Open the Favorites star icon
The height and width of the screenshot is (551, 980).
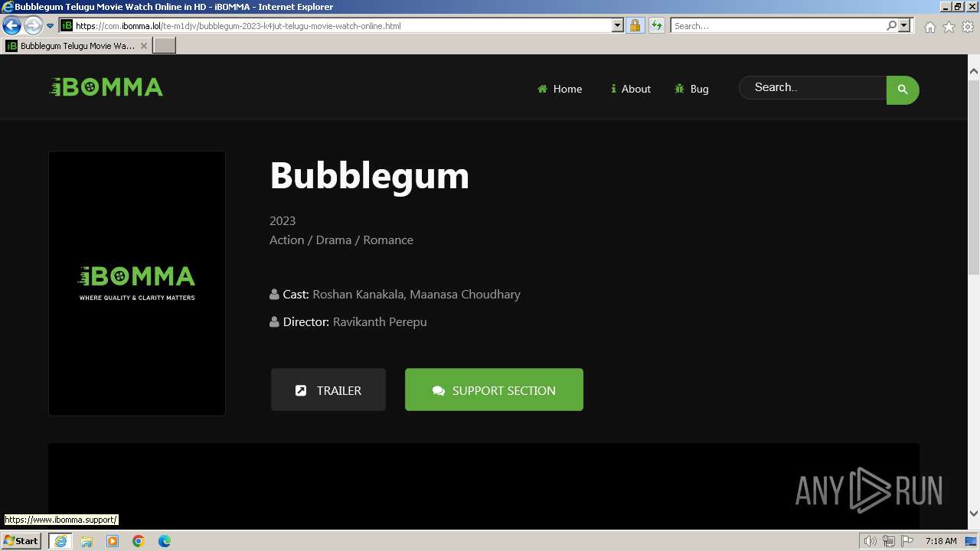tap(949, 27)
